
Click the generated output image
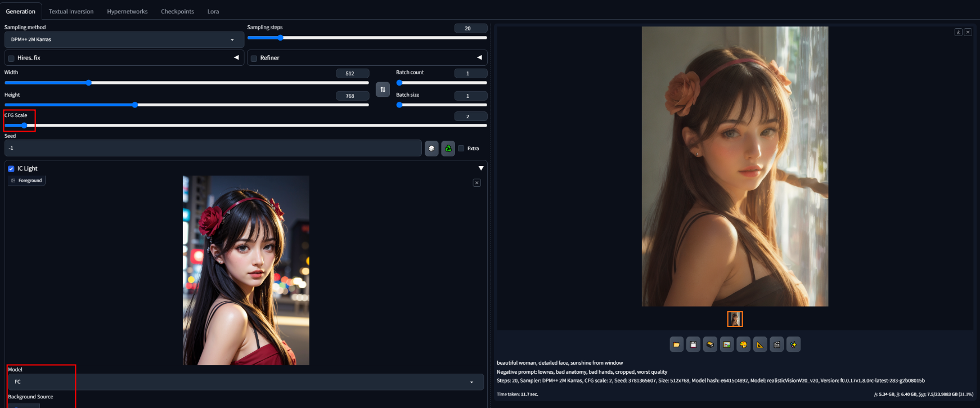[x=735, y=167]
